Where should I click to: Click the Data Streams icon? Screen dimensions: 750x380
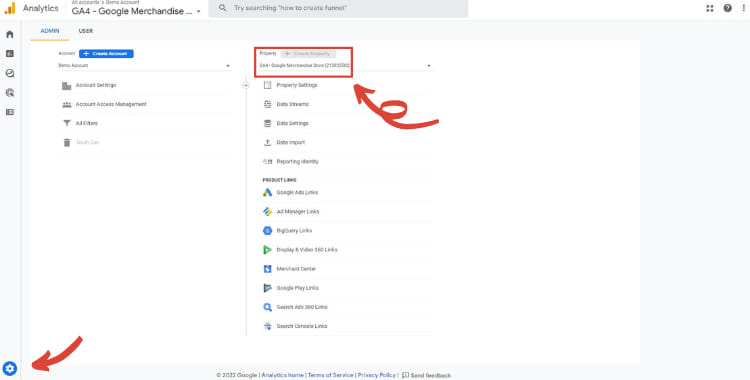[267, 104]
